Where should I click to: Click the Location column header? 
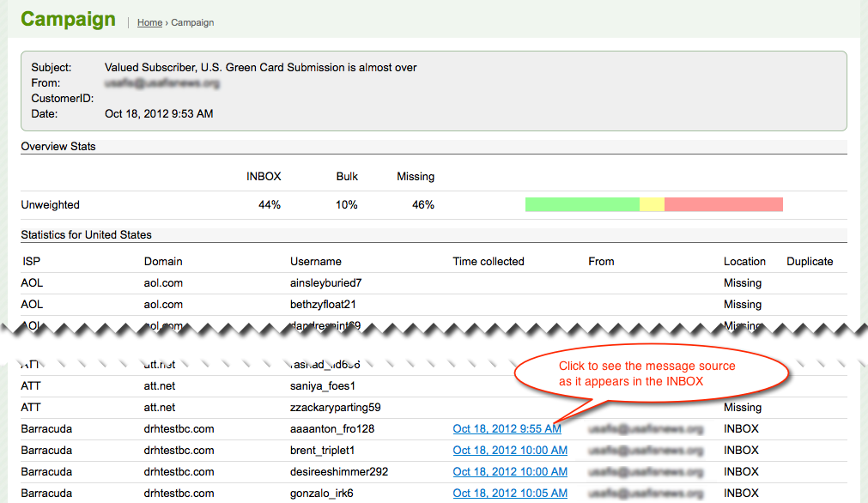pyautogui.click(x=744, y=261)
